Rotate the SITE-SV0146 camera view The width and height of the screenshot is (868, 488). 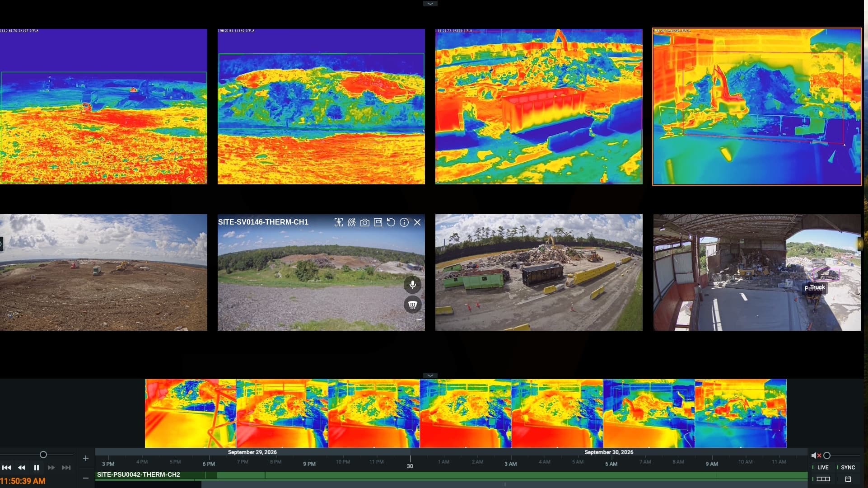pyautogui.click(x=391, y=222)
